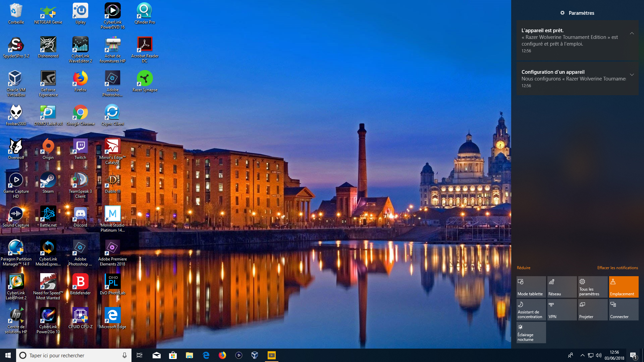Collapse the 'L'appareil est prêt' notification

coord(632,33)
